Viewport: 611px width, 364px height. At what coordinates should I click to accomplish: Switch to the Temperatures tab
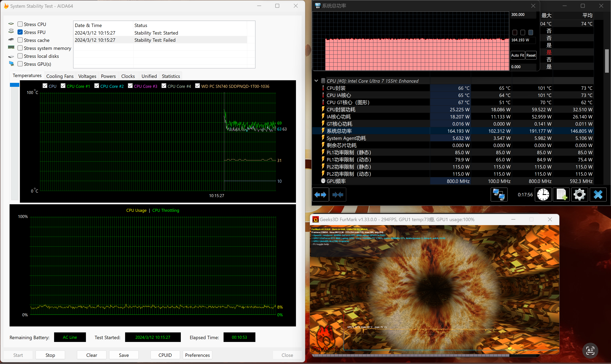(27, 76)
